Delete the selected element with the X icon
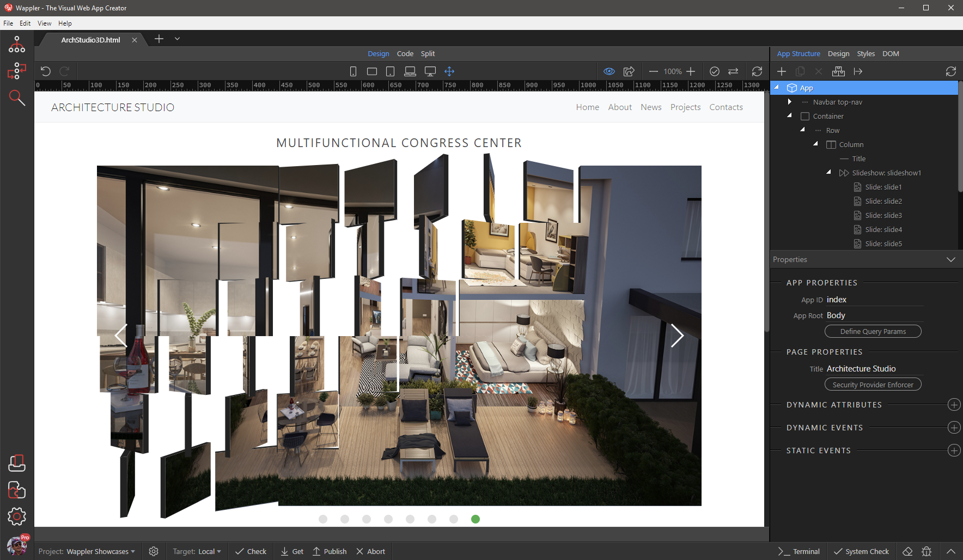963x560 pixels. click(819, 71)
